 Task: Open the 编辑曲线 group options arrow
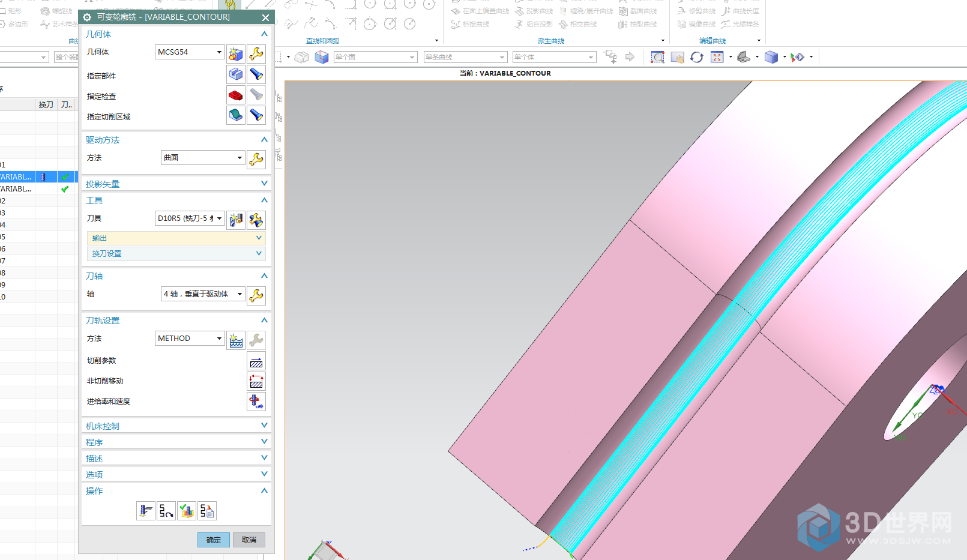[x=759, y=41]
